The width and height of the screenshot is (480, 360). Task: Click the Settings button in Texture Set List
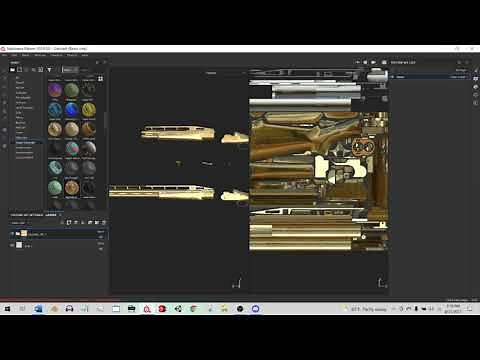pos(461,70)
